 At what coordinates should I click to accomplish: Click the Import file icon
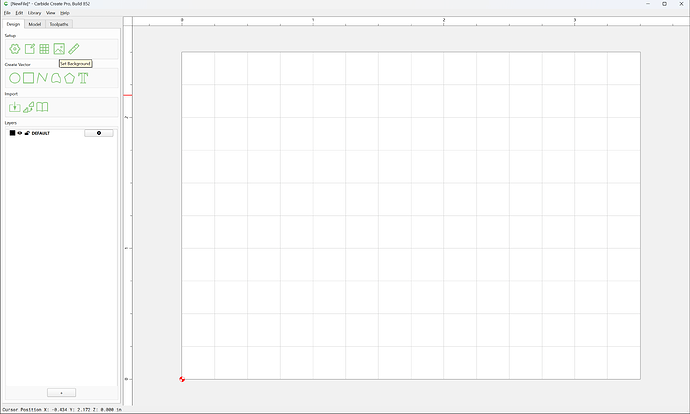click(15, 107)
